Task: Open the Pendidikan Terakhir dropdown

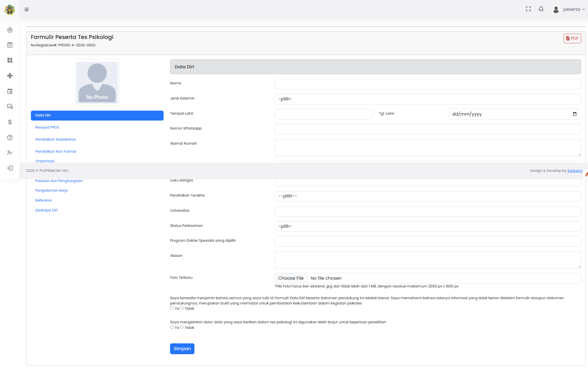Action: pyautogui.click(x=428, y=196)
